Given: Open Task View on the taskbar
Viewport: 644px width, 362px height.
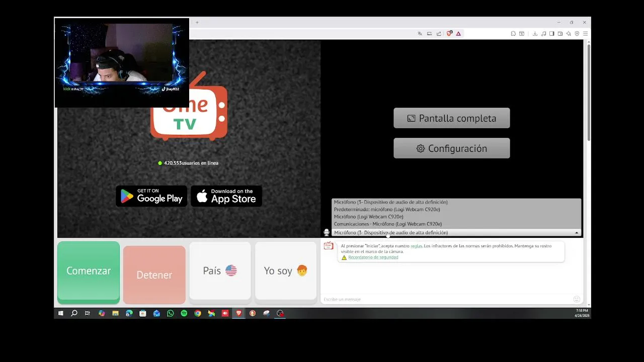Looking at the screenshot, I should pos(88,313).
